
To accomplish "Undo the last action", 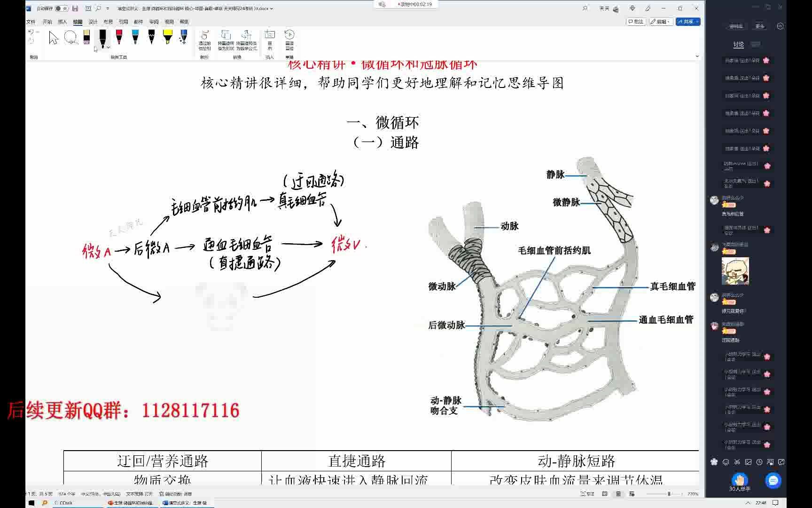I will pos(31,32).
